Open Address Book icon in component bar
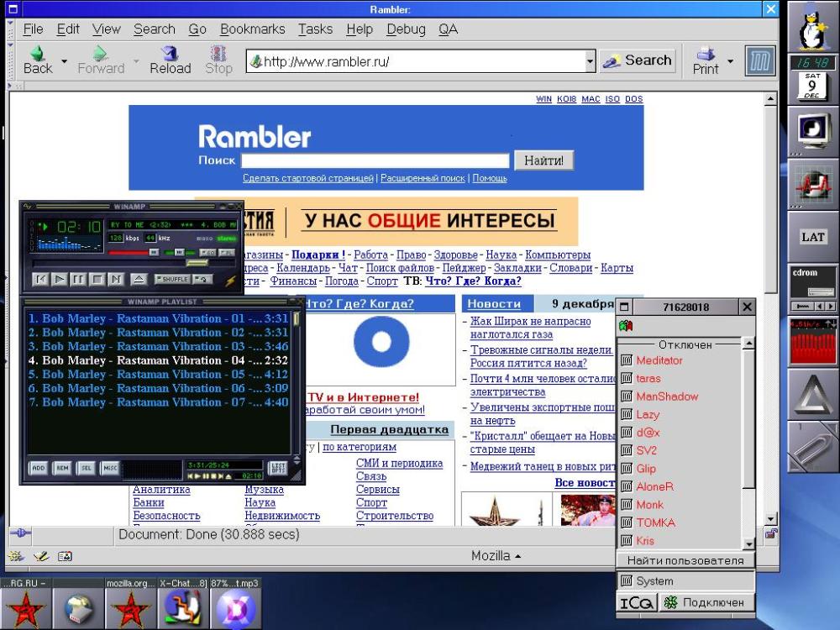 tap(65, 557)
